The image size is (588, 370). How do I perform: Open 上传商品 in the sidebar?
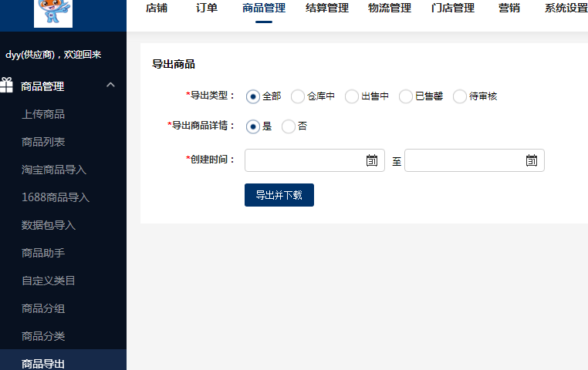(x=43, y=114)
